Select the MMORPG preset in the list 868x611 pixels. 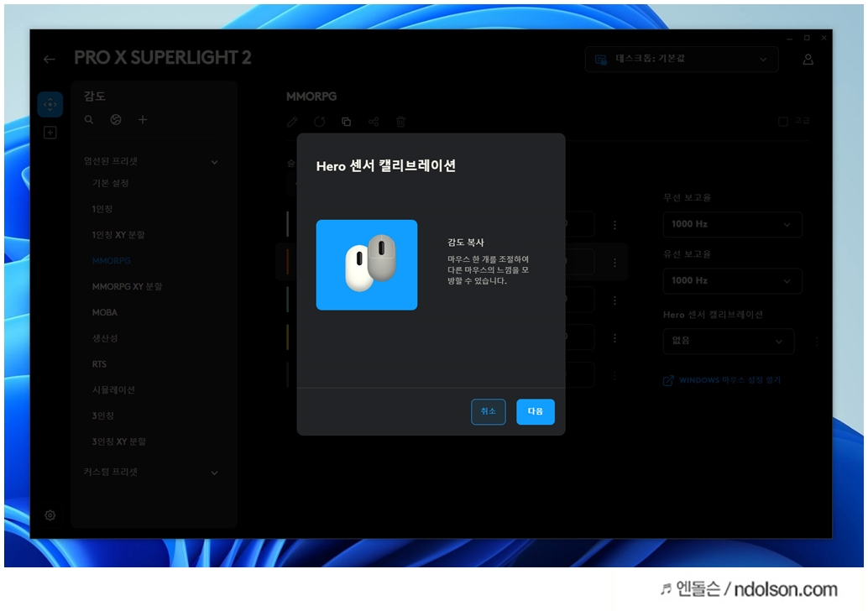112,261
